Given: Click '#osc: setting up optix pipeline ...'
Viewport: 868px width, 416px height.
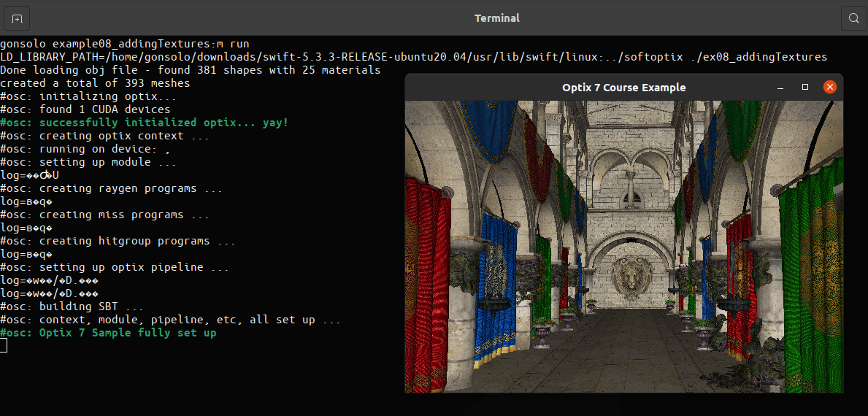Looking at the screenshot, I should coord(115,267).
